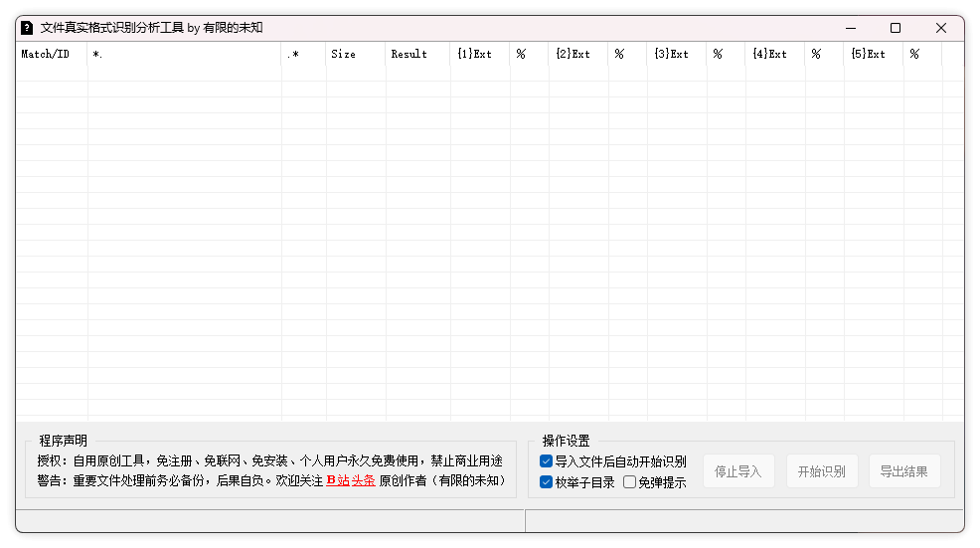Uncheck the 枚举子目录 option
Image resolution: width=980 pixels, height=548 pixels.
[x=547, y=482]
